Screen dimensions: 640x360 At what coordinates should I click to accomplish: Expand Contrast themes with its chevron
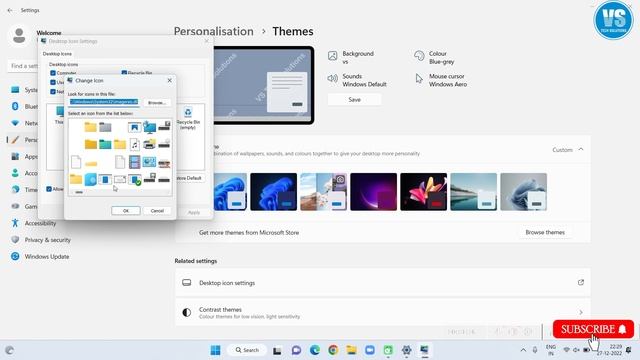click(580, 312)
